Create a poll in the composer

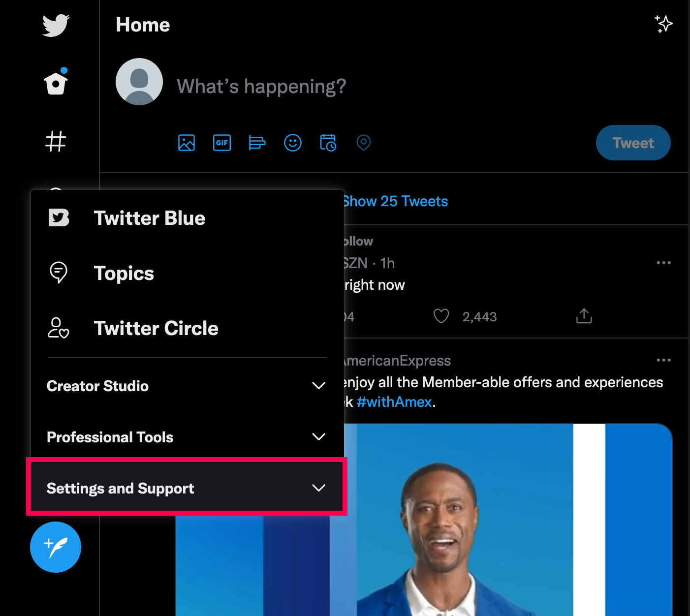tap(257, 143)
